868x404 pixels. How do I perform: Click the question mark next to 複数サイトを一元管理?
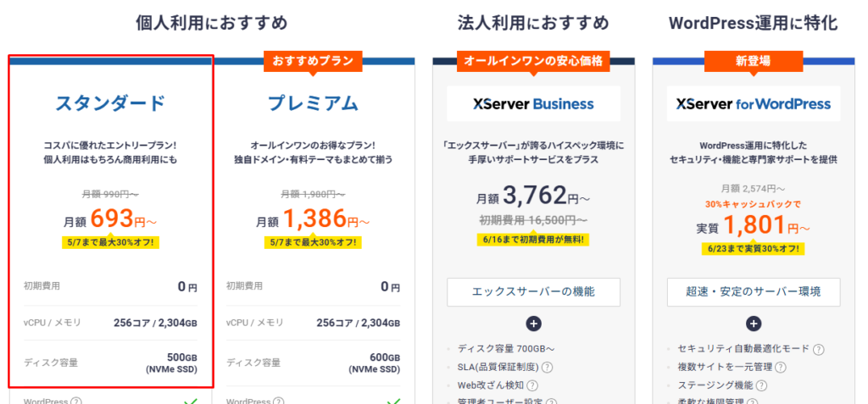781,367
